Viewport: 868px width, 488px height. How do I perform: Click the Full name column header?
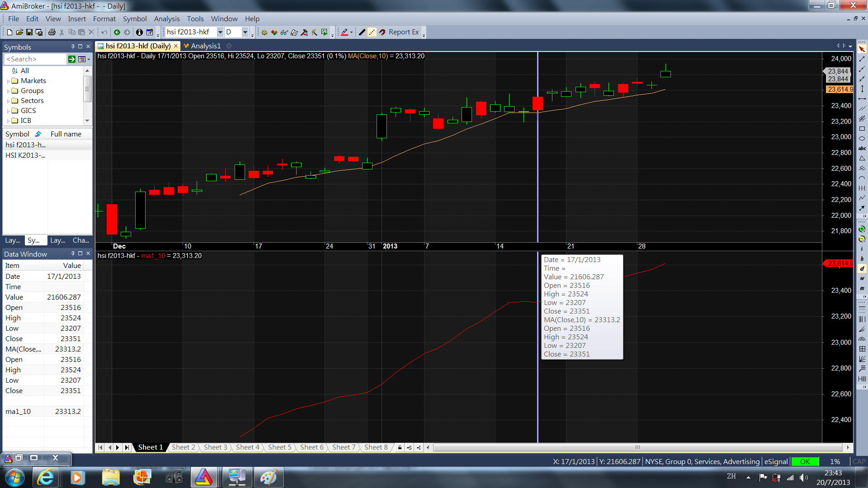tap(69, 134)
